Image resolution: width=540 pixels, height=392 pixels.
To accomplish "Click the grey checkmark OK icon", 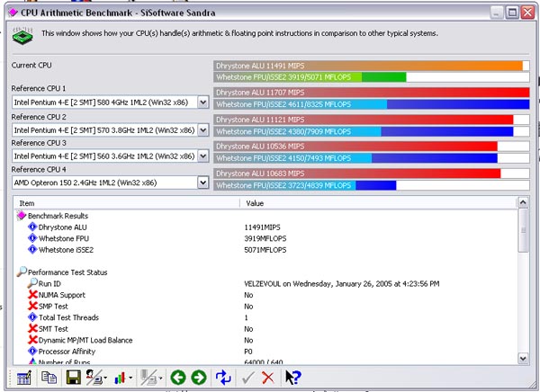I will [248, 378].
